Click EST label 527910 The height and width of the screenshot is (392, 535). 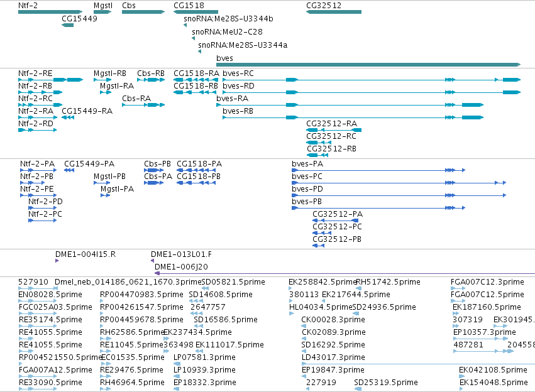click(33, 282)
